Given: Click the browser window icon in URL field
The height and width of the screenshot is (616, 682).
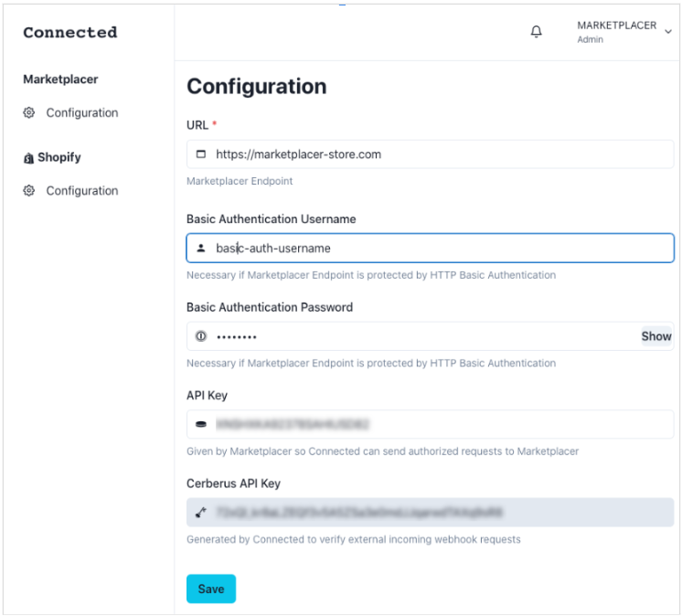Looking at the screenshot, I should [x=200, y=154].
